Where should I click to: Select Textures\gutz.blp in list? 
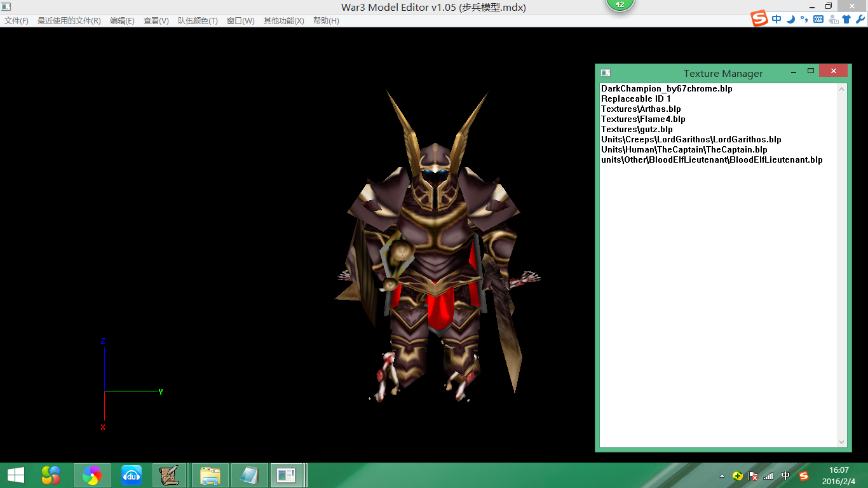point(637,130)
